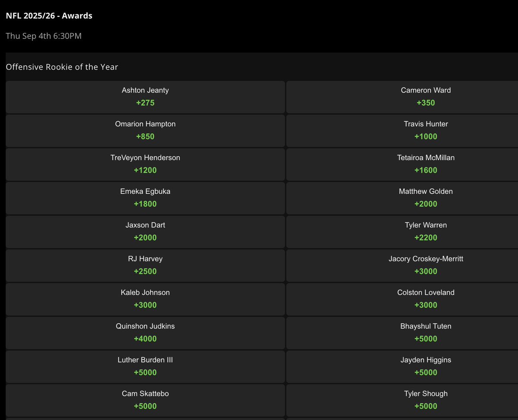Image resolution: width=518 pixels, height=420 pixels.
Task: Choose Tetairoa McMillan +1600 odds
Action: tap(402, 164)
